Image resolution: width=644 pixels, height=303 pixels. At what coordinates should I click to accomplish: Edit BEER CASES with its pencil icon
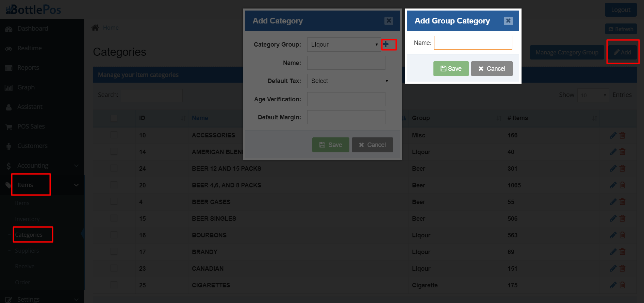coord(613,202)
